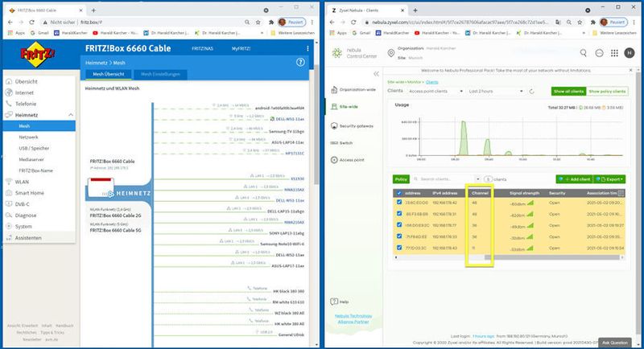Image resolution: width=644 pixels, height=349 pixels.
Task: Uncheck the client row 192.168.178.31
Action: point(399,214)
